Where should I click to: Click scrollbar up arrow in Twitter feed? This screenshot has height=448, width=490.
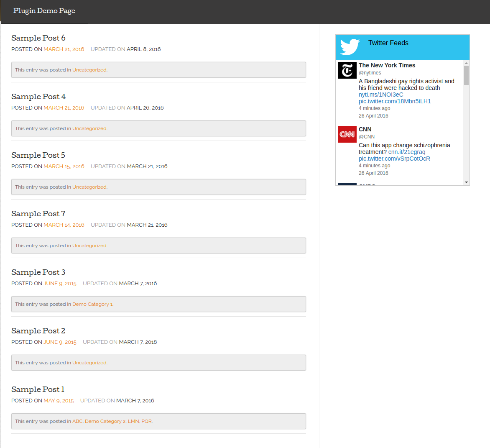coord(466,63)
